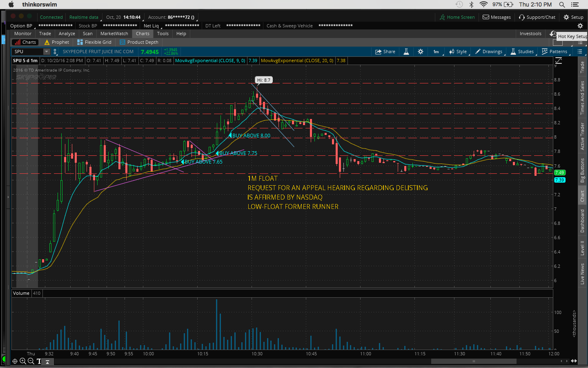Click the flask icon beside Share
Screen dimensions: 588x368
[x=406, y=52]
